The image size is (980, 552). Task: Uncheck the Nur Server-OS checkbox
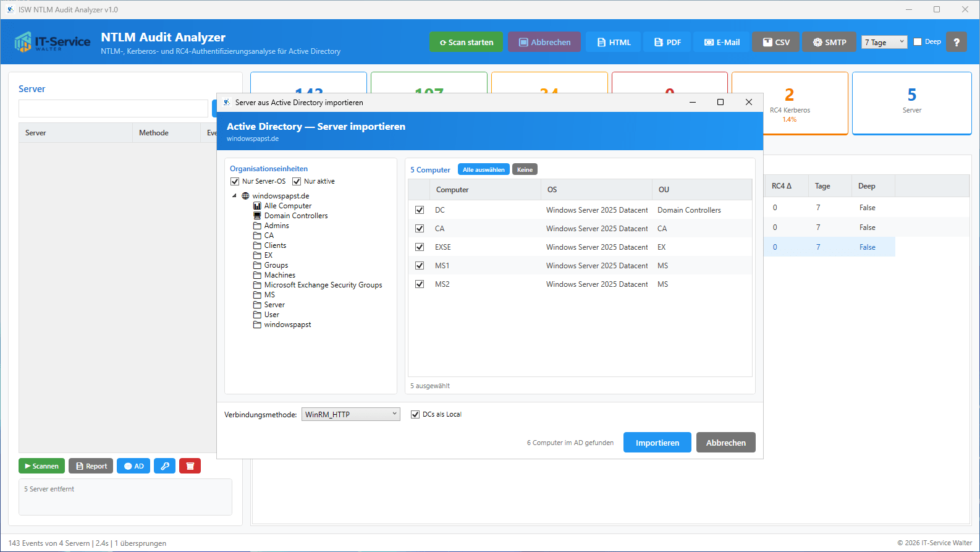pos(235,181)
